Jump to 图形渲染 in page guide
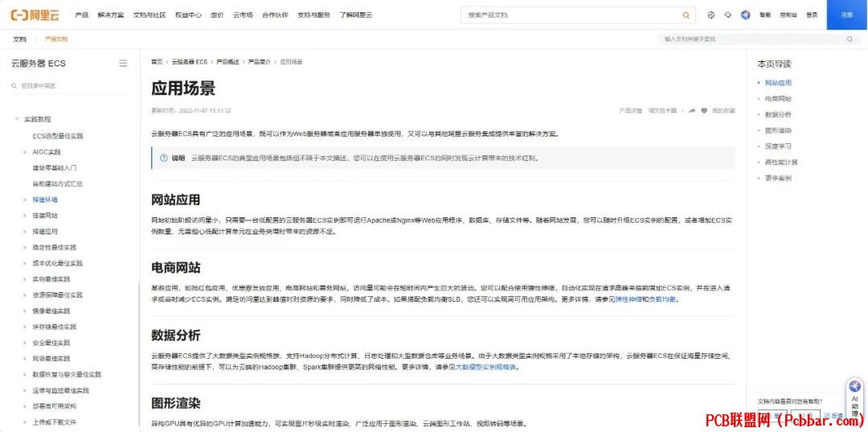 (x=778, y=130)
